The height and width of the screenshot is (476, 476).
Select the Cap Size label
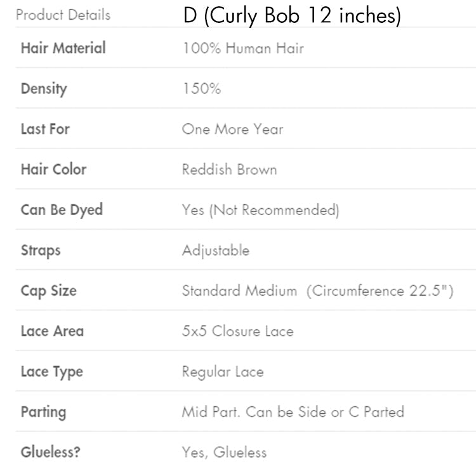48,291
